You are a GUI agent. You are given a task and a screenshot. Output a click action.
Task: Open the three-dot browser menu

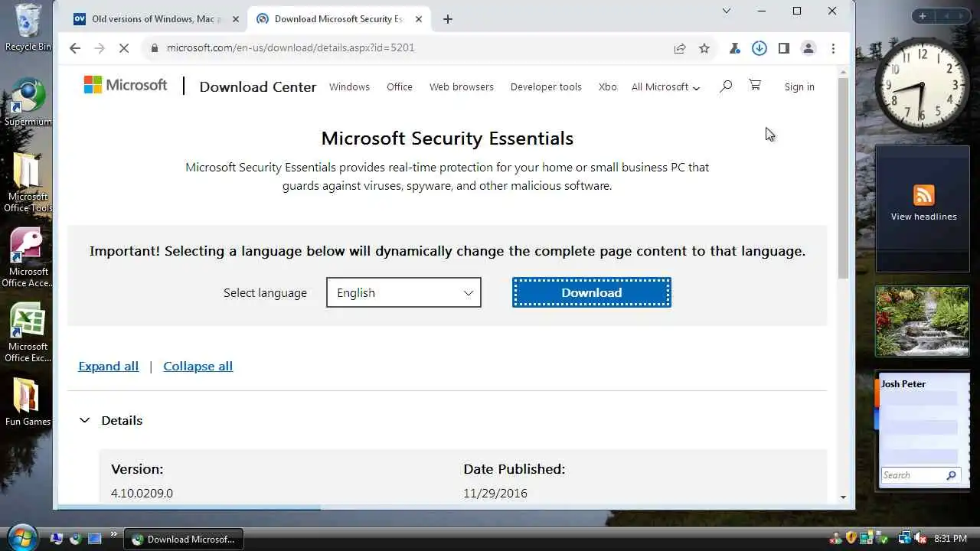pyautogui.click(x=833, y=48)
